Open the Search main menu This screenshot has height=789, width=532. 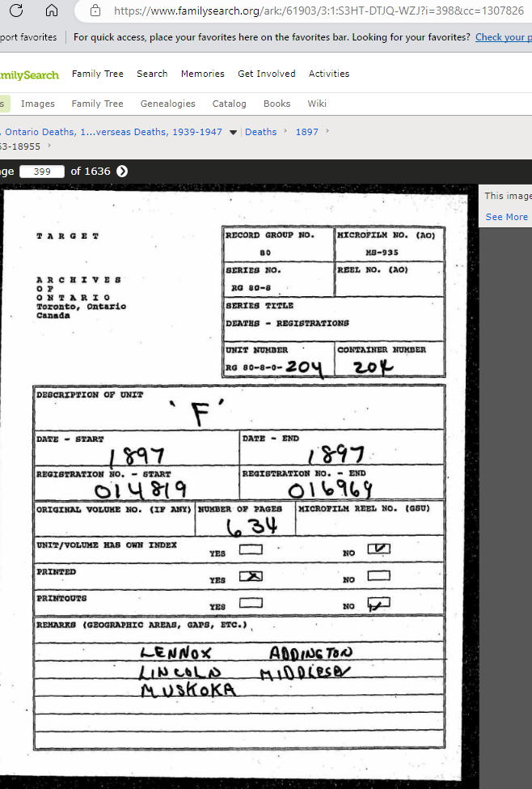[152, 74]
